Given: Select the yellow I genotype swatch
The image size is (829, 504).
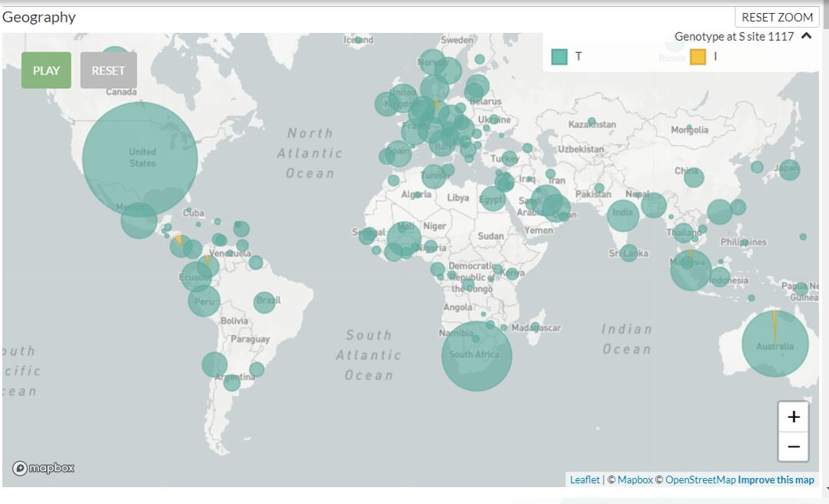Looking at the screenshot, I should (697, 57).
